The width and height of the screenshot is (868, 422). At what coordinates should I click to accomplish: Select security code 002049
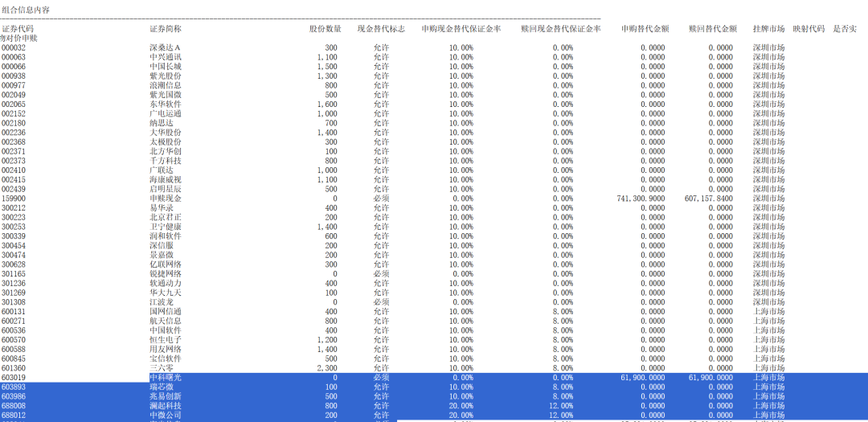(x=14, y=95)
